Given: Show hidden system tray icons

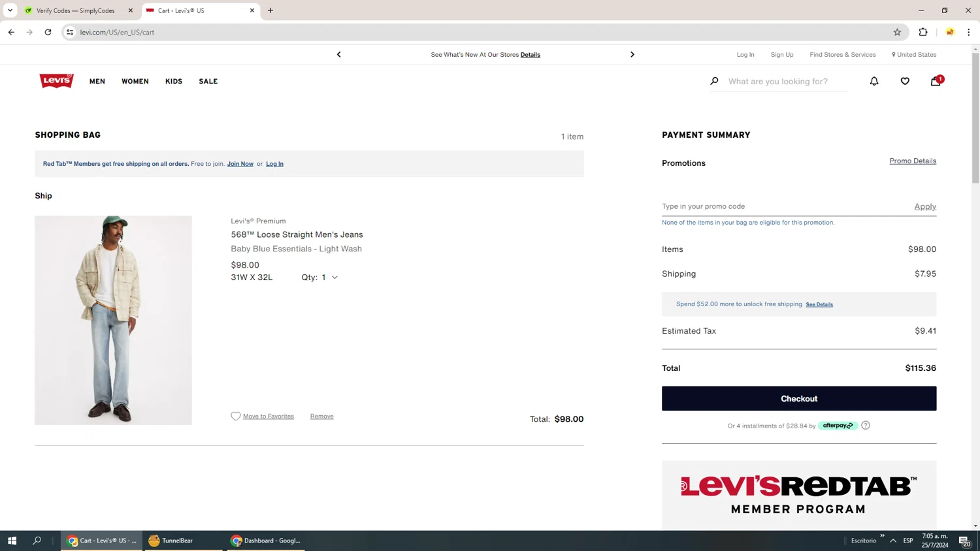Looking at the screenshot, I should 893,541.
